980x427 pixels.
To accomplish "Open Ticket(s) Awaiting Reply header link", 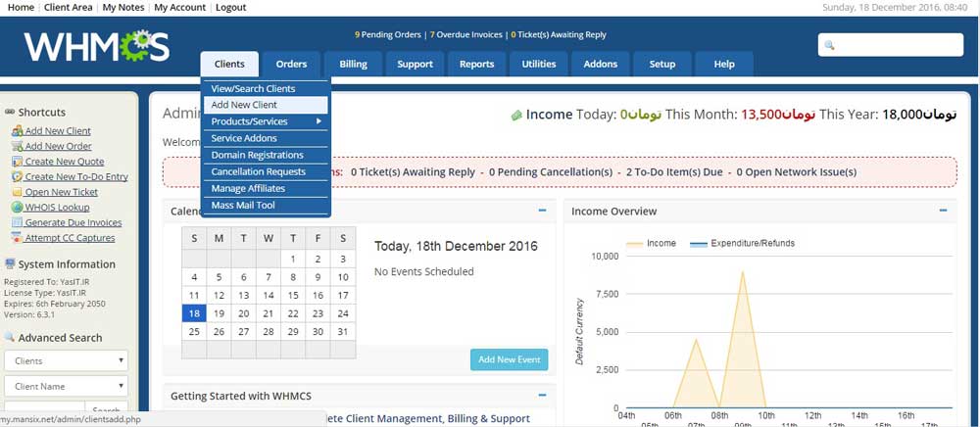I will coord(559,35).
